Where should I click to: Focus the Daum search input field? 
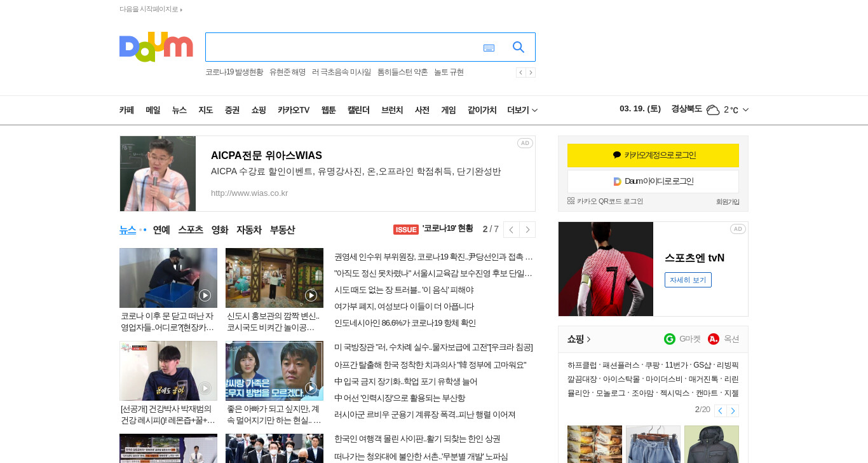343,47
